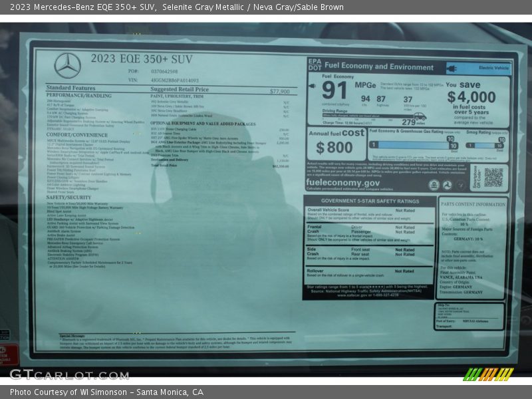Click the 'PAINT, UPHOLSTERY, TRIM' heading
Viewport: 532px width, 399px height.
click(177, 96)
